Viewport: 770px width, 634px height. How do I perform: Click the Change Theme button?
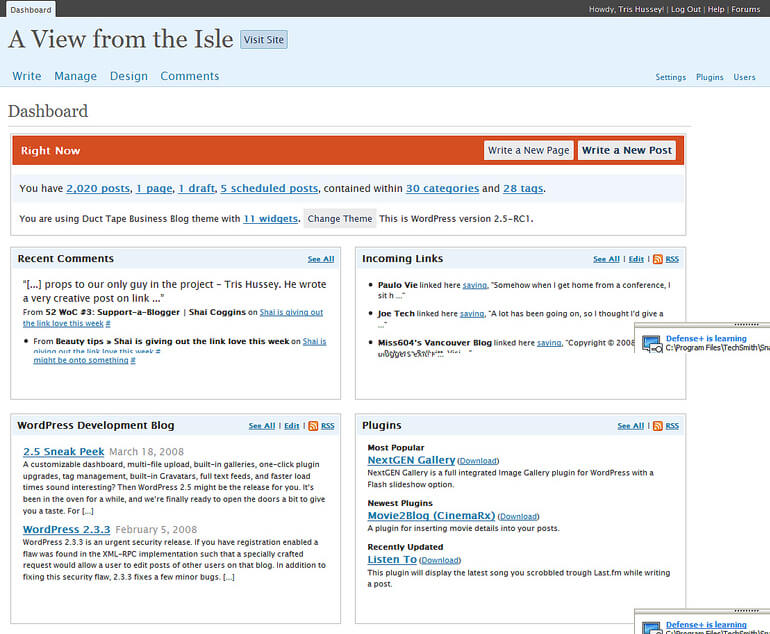pos(340,219)
